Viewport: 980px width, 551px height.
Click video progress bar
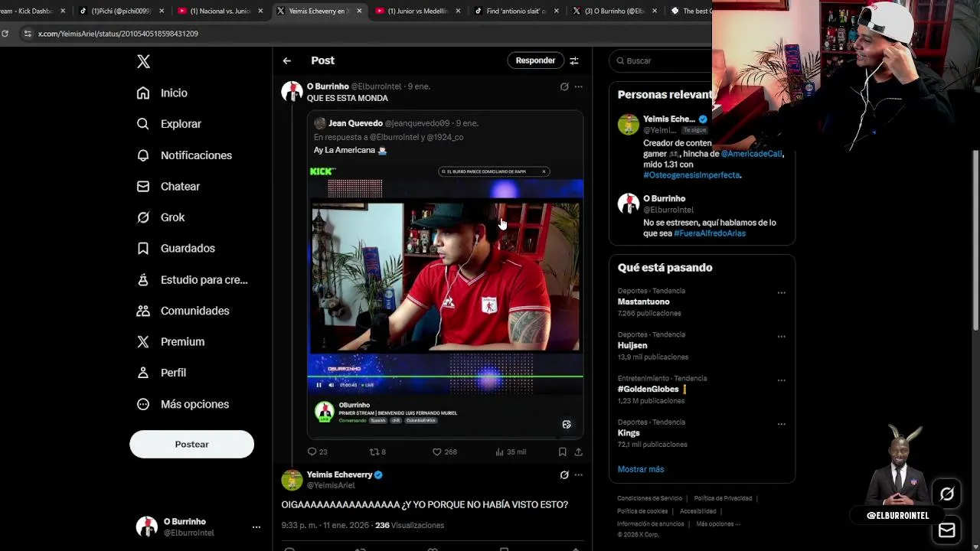tap(446, 377)
